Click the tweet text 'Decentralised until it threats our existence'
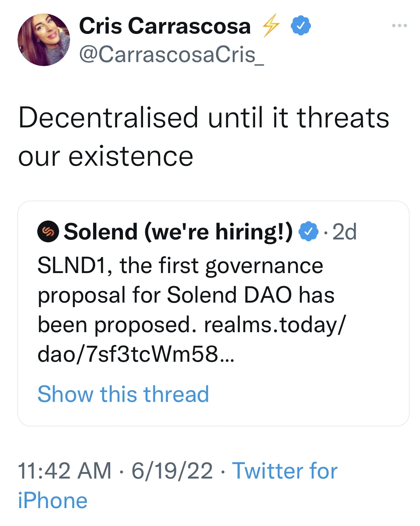420x526 pixels. [204, 136]
